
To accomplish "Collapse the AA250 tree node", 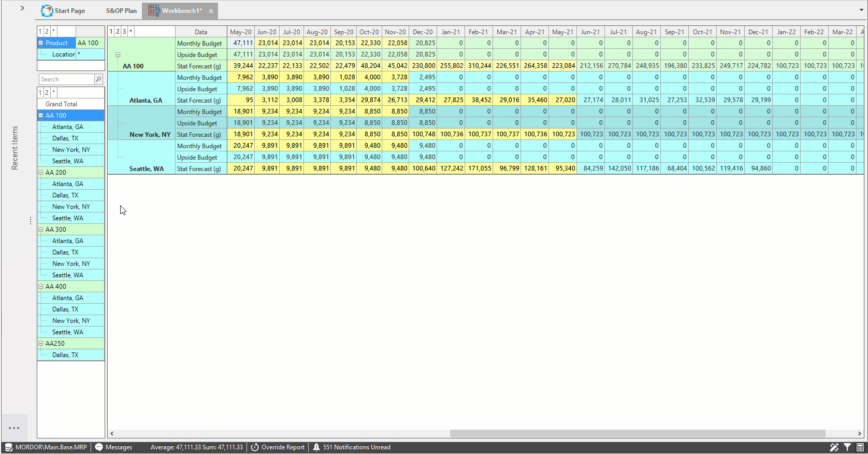I will 41,344.
